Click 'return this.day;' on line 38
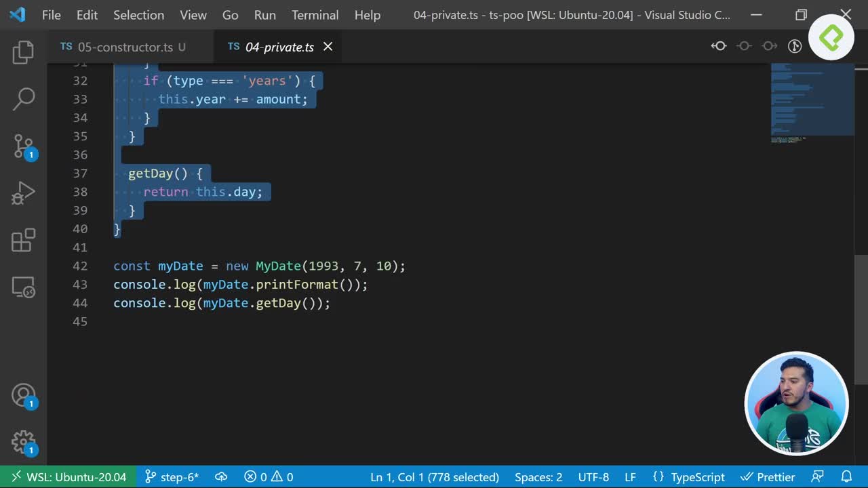Screen dimensions: 868x488 point(203,192)
